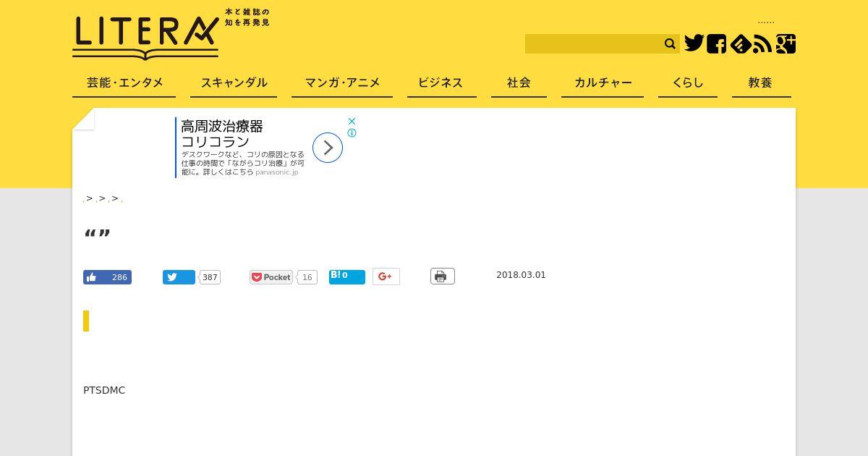This screenshot has width=868, height=456.
Task: Open the スキャンダル menu
Action: (234, 83)
